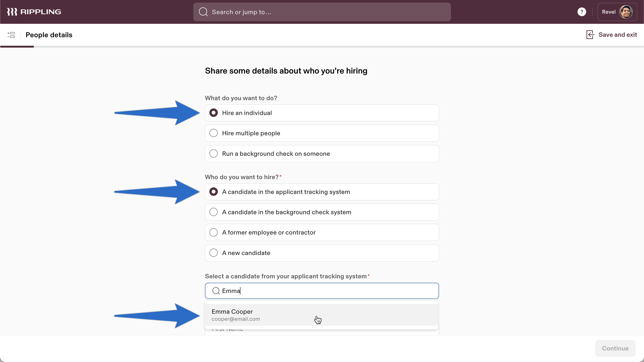Click the candidate search input icon
Image resolution: width=644 pixels, height=362 pixels.
point(216,291)
